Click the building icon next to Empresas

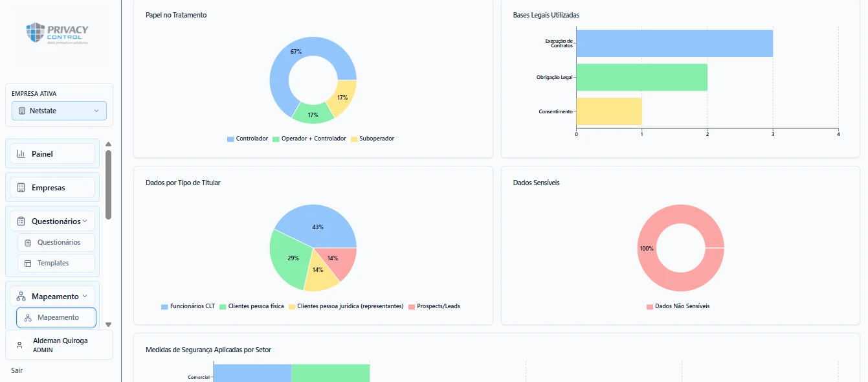(21, 188)
